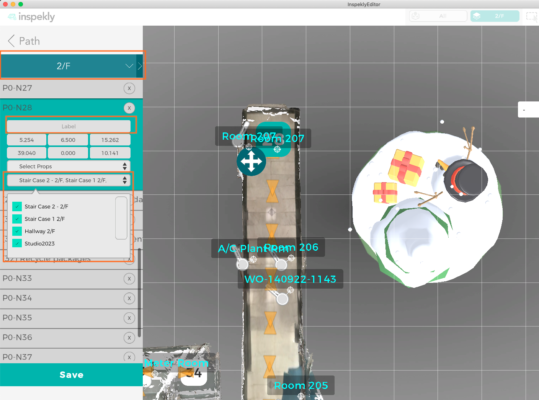This screenshot has height=400, width=539.
Task: Select the path arrow above Room 205
Action: click(270, 367)
